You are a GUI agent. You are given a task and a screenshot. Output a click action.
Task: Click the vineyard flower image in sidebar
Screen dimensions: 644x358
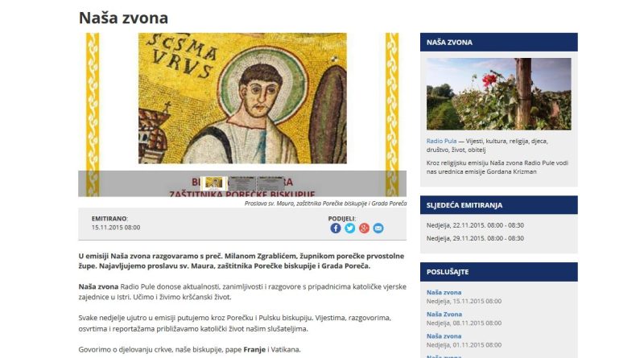coord(498,94)
